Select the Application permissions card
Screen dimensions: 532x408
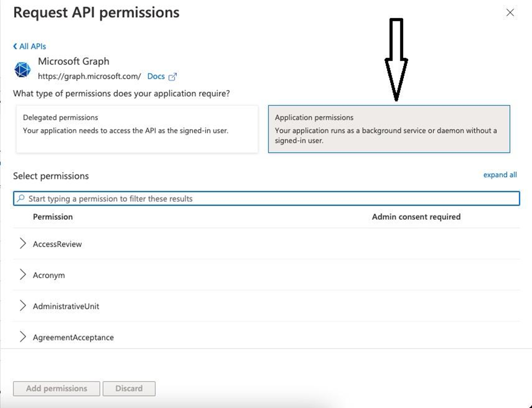(x=389, y=129)
